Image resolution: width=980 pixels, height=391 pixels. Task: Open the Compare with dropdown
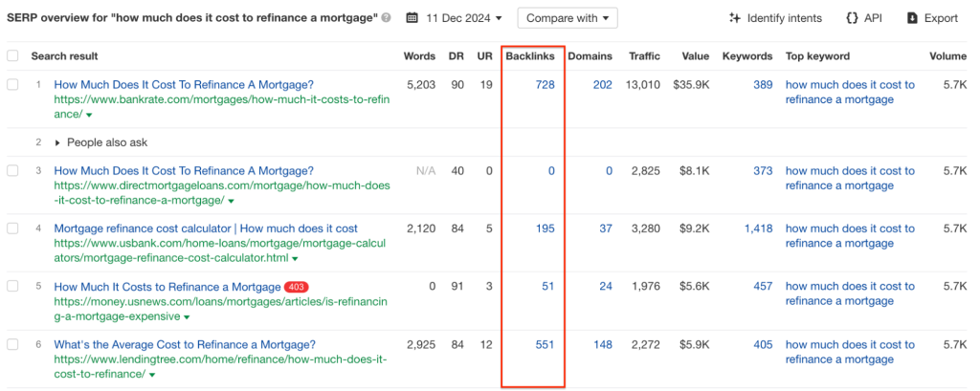(567, 18)
